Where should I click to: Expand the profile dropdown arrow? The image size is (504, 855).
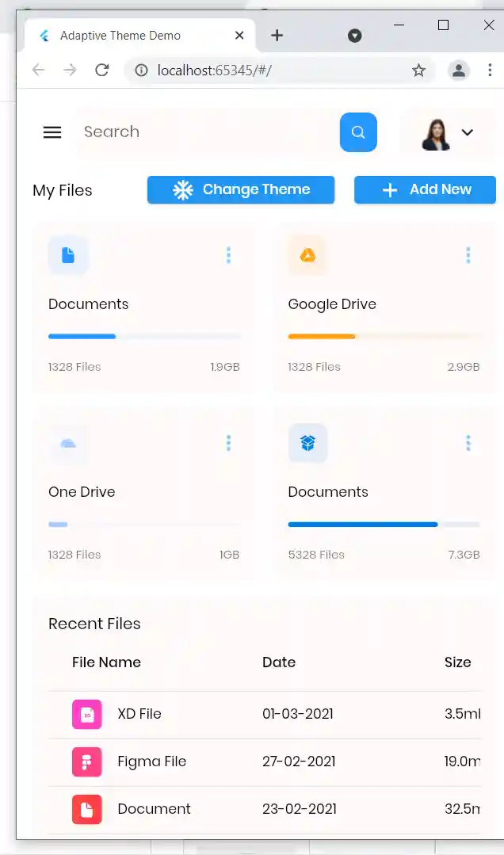(468, 132)
